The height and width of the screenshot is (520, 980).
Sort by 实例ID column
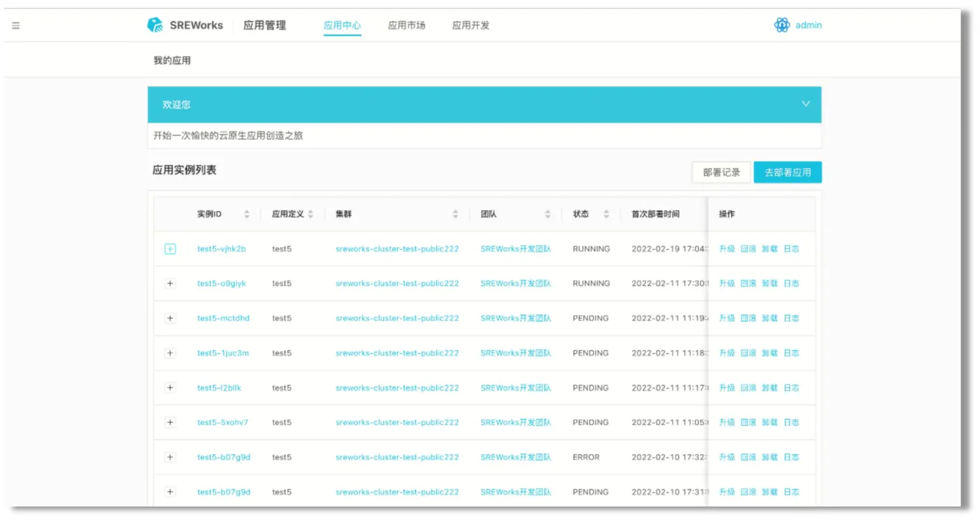click(x=246, y=214)
